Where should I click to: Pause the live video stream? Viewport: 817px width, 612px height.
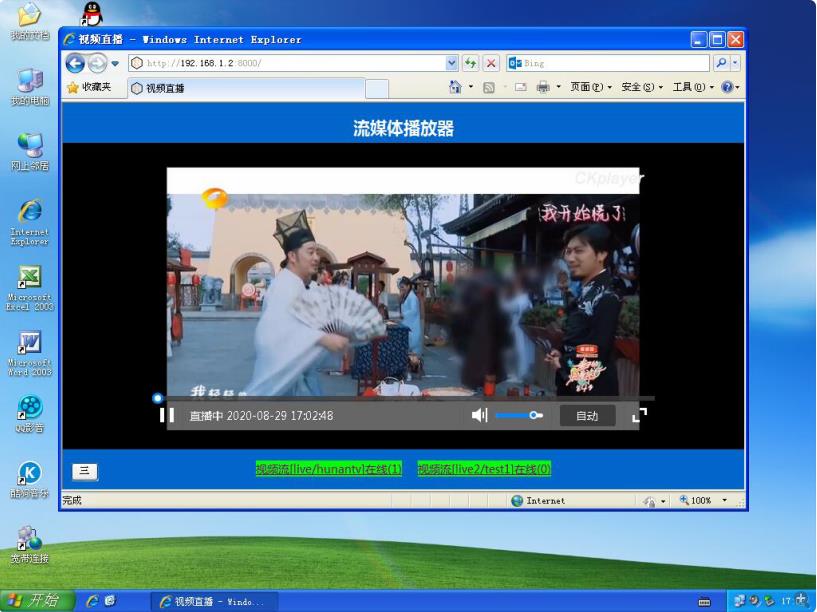pos(167,415)
